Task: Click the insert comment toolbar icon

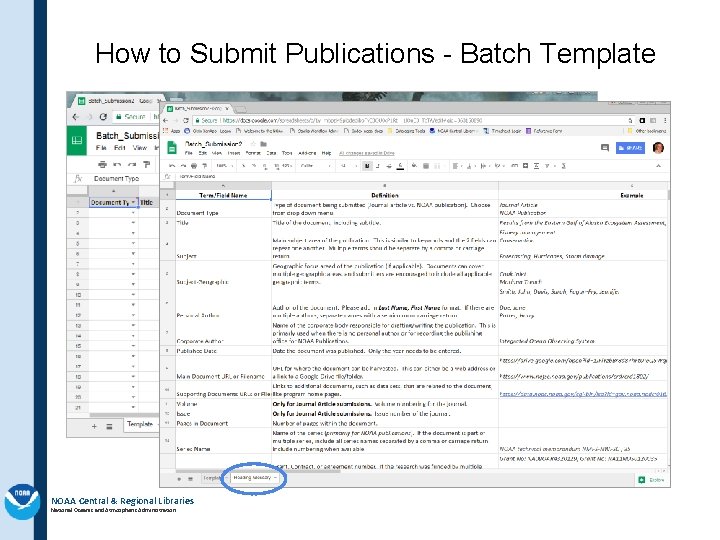Action: click(x=525, y=166)
